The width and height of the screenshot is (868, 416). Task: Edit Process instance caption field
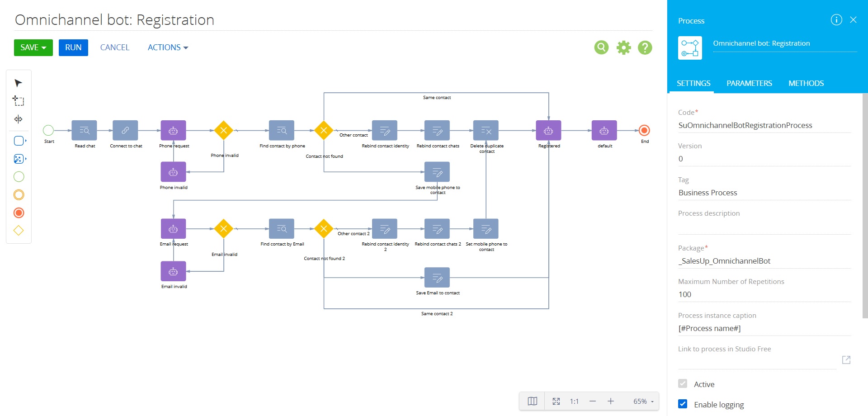coord(764,329)
